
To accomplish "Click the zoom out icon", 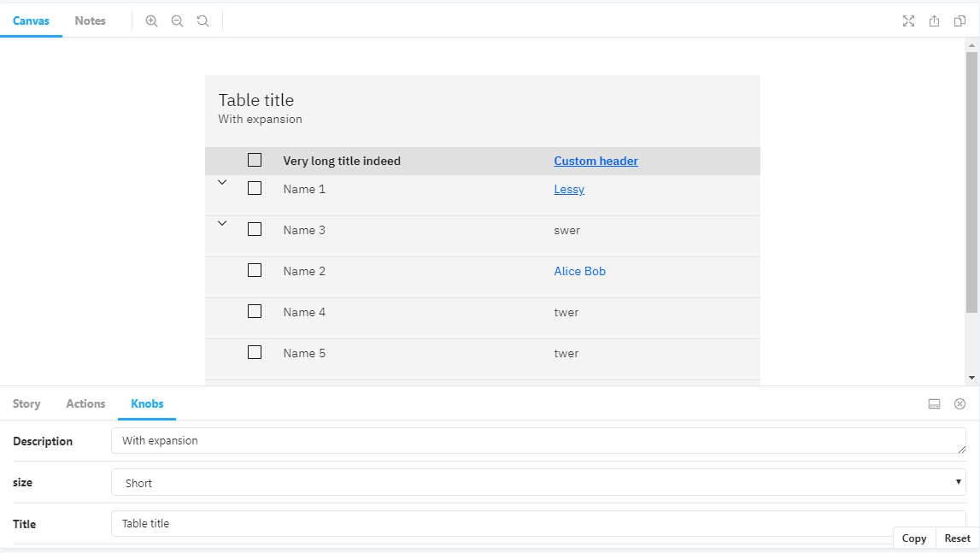I will (x=177, y=21).
